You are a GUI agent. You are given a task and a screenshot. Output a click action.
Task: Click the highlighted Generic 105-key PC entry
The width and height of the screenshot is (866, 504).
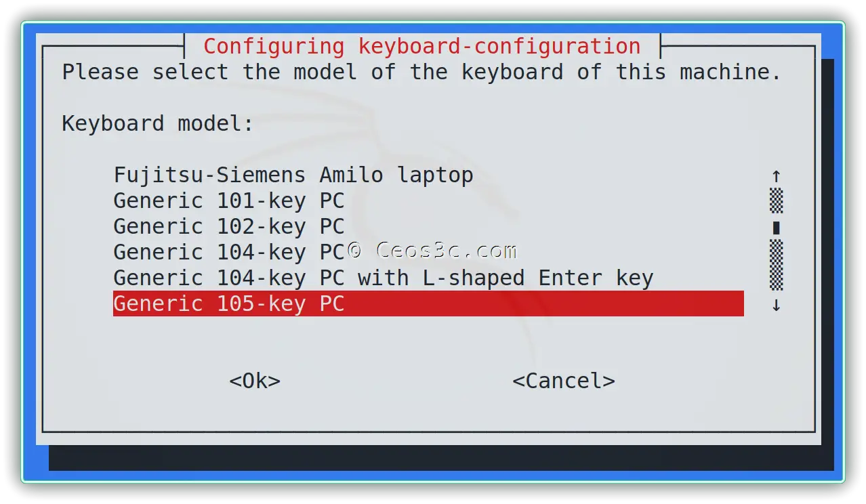[428, 303]
